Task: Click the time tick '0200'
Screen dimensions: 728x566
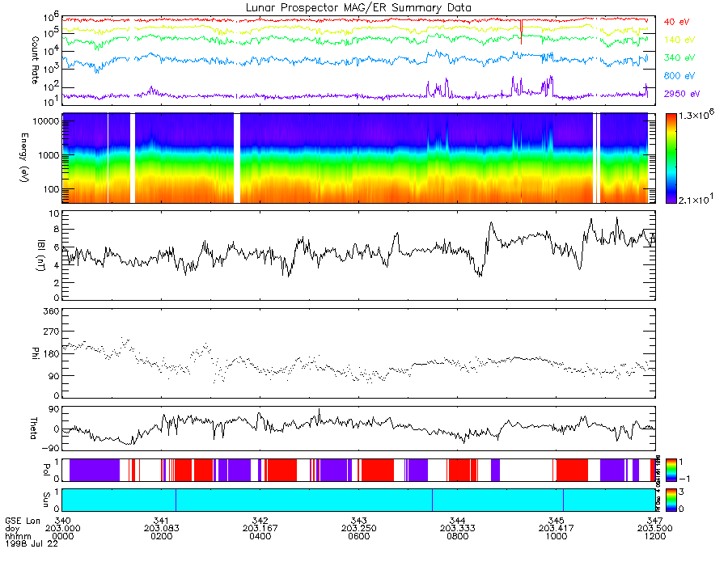Action: tap(161, 536)
